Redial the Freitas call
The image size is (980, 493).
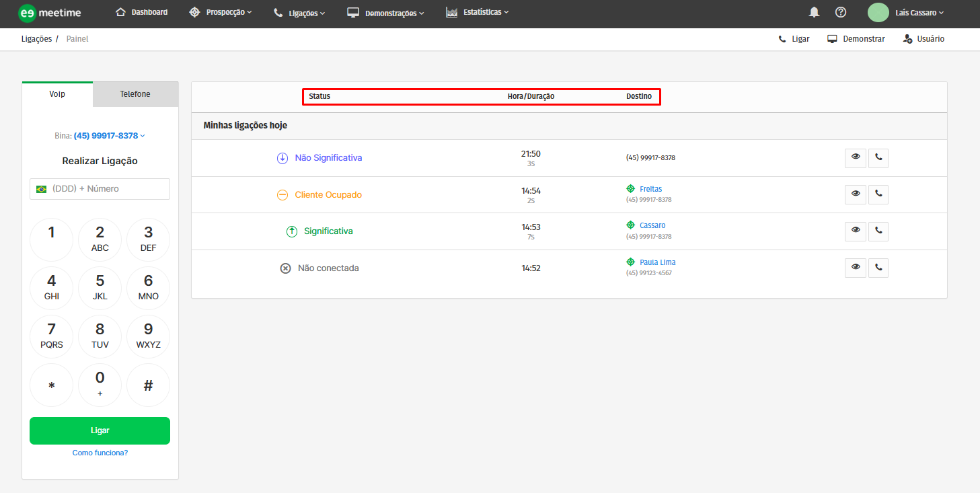click(x=878, y=194)
